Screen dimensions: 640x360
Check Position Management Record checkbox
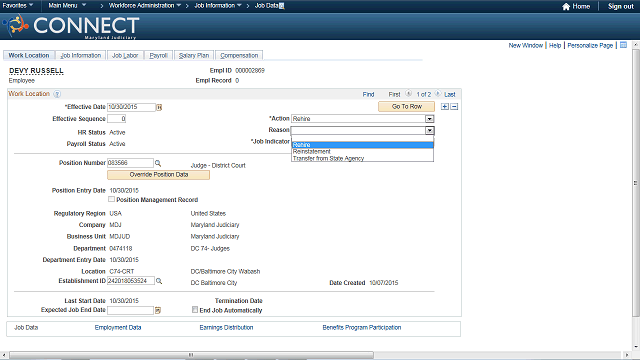[x=111, y=199]
